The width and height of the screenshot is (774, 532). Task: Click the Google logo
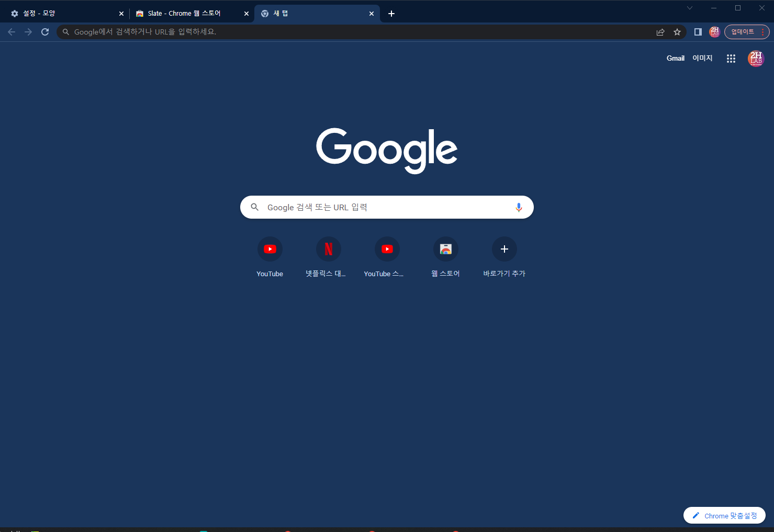coord(387,151)
